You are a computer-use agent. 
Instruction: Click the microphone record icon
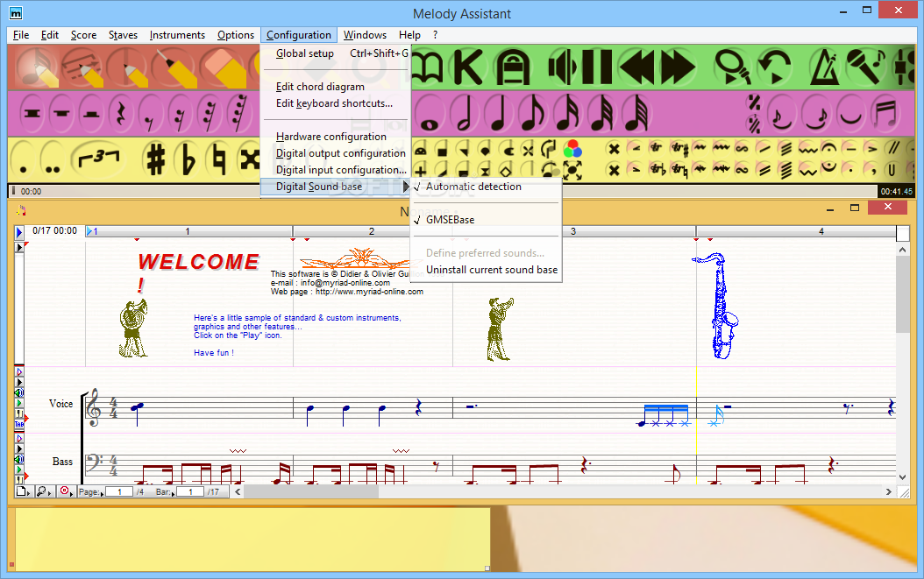pos(865,67)
